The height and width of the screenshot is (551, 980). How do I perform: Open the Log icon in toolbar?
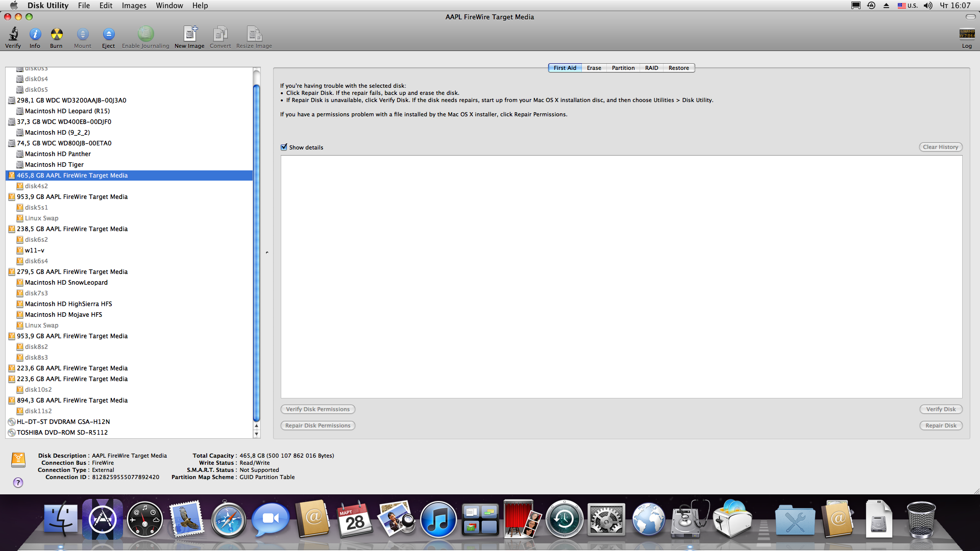click(x=967, y=35)
